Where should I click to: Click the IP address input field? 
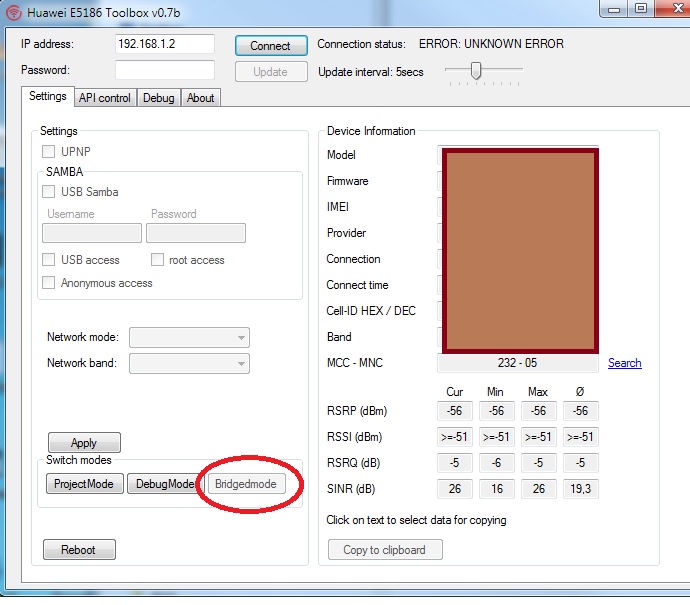(x=165, y=44)
